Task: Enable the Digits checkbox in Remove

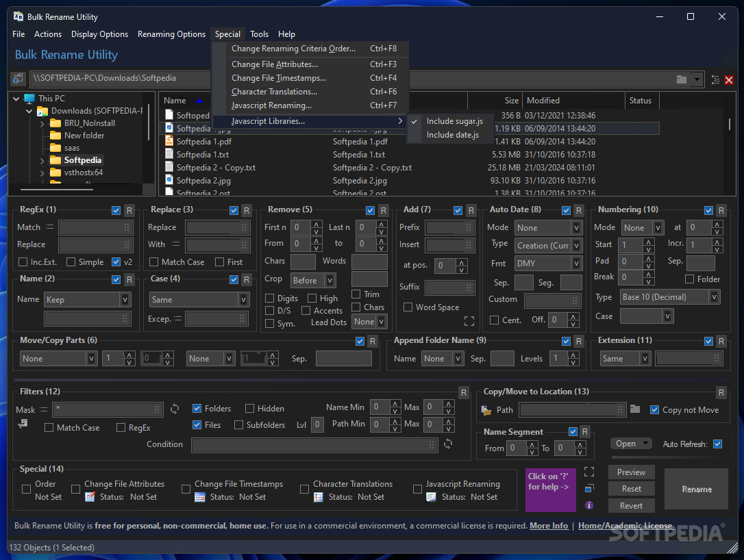Action: click(269, 298)
